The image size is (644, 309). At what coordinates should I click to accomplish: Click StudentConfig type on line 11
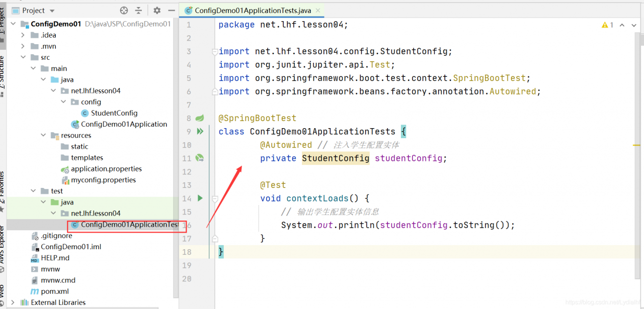336,158
